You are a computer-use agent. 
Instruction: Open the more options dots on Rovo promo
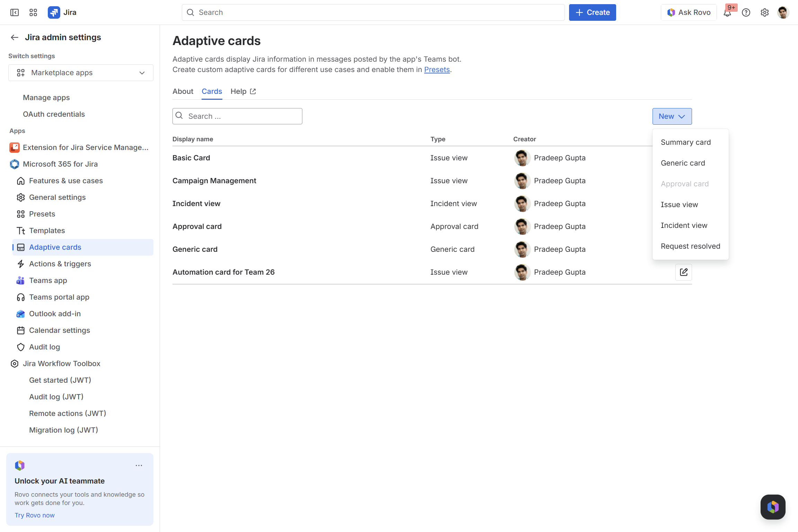pyautogui.click(x=139, y=465)
